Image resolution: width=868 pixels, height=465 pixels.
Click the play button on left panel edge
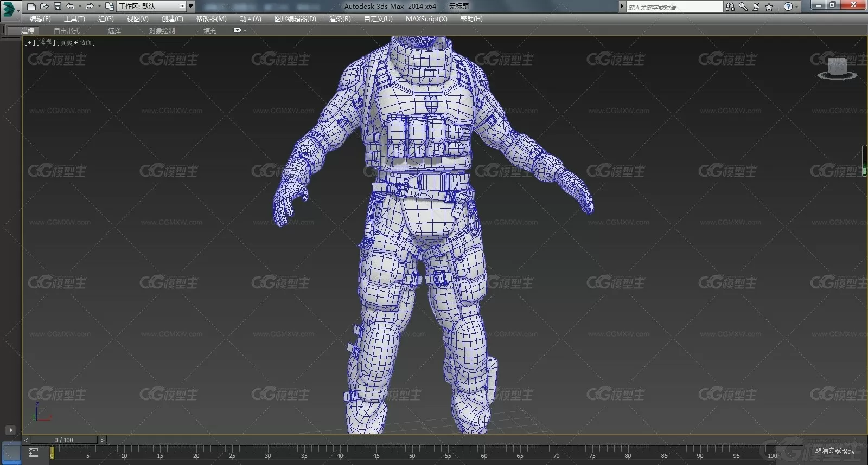(x=10, y=430)
